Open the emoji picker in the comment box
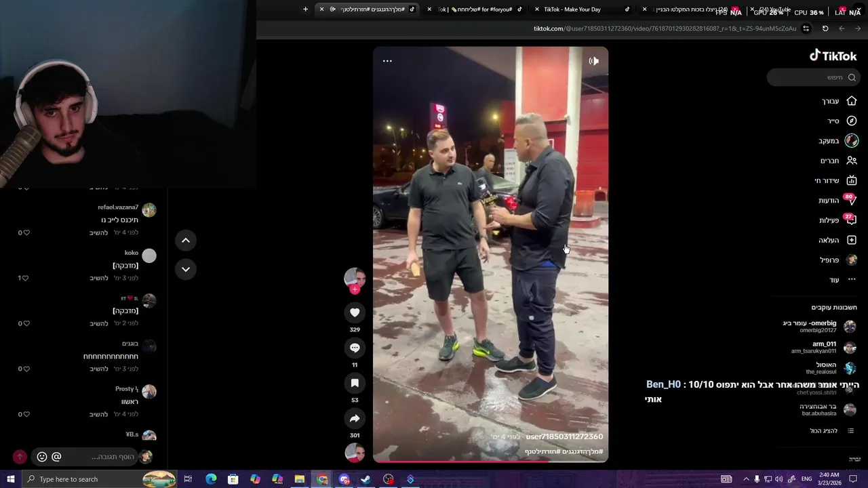Image resolution: width=868 pixels, height=488 pixels. 42,457
